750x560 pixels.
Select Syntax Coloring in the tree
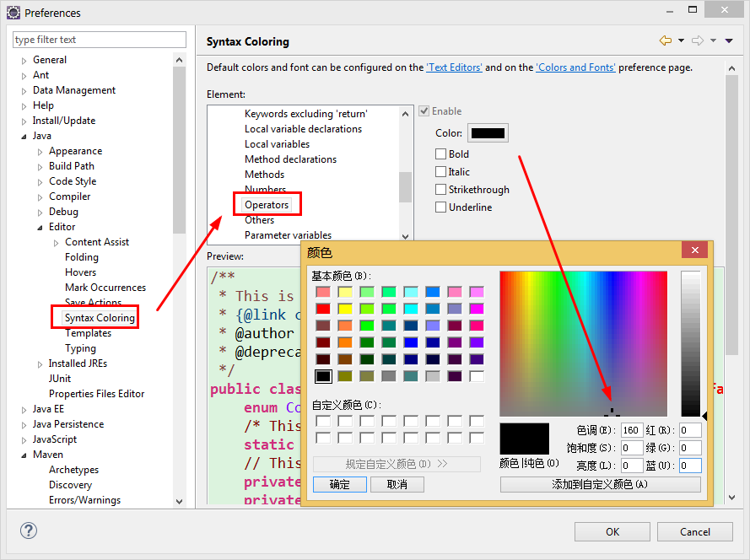pos(100,318)
